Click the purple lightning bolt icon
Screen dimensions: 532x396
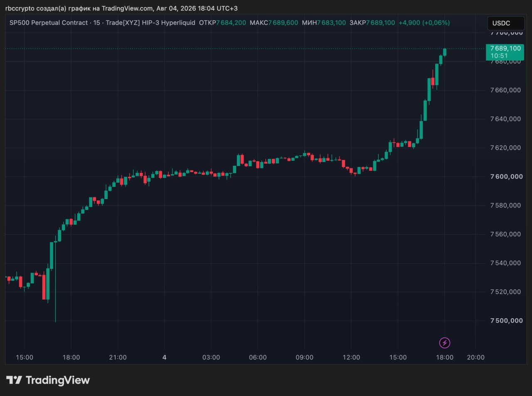[x=445, y=343]
